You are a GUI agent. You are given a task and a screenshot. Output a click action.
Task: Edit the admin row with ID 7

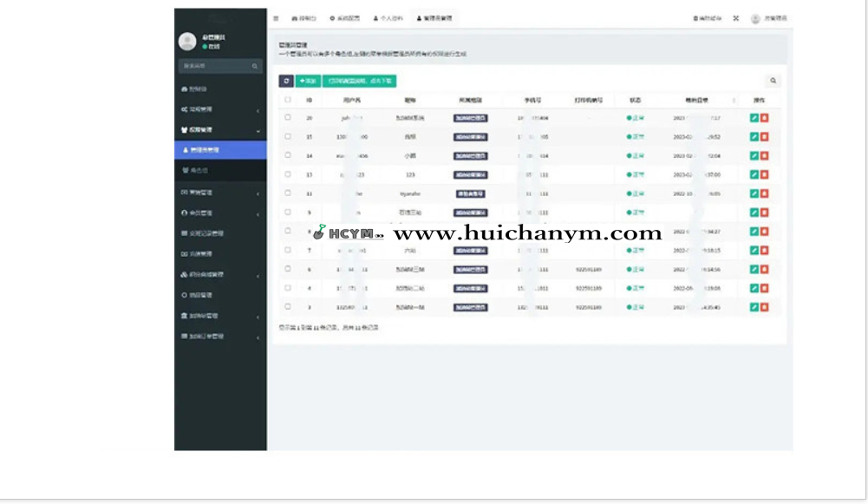pyautogui.click(x=754, y=251)
